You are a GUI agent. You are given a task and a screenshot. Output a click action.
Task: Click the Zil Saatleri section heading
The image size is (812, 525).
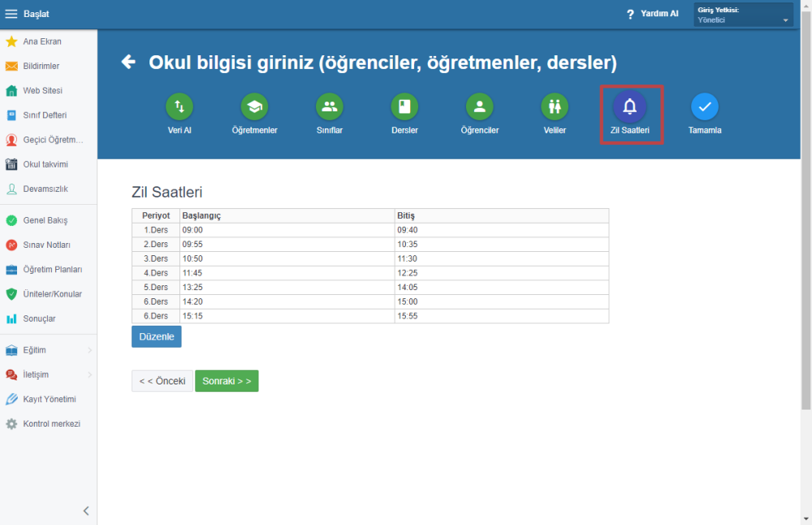click(166, 193)
